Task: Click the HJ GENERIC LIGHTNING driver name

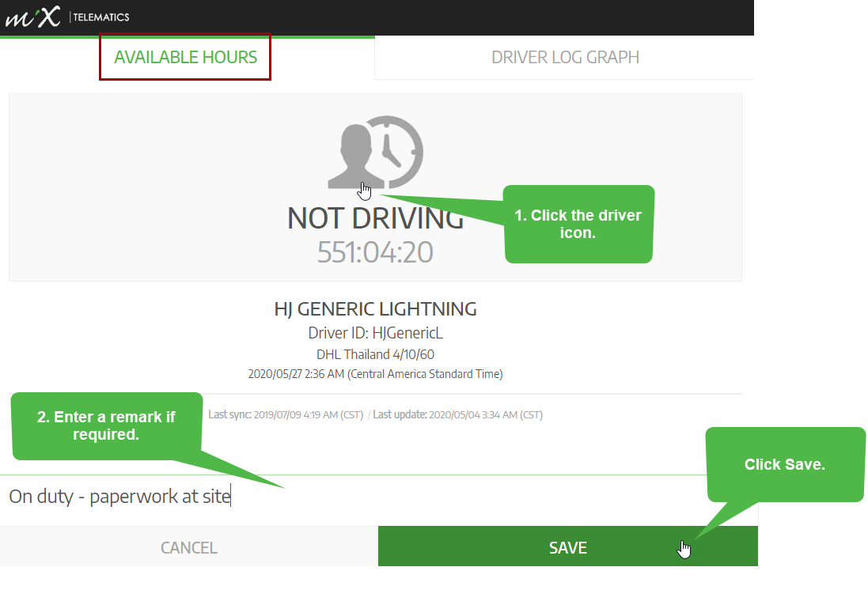Action: click(x=375, y=308)
